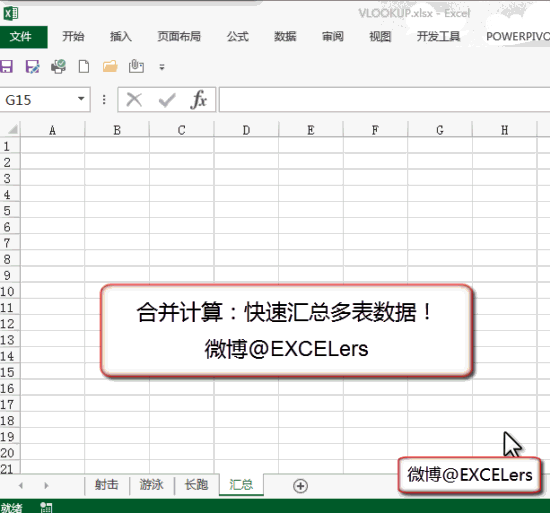Click the sheet scroll left arrow
550x513 pixels.
coord(21,486)
